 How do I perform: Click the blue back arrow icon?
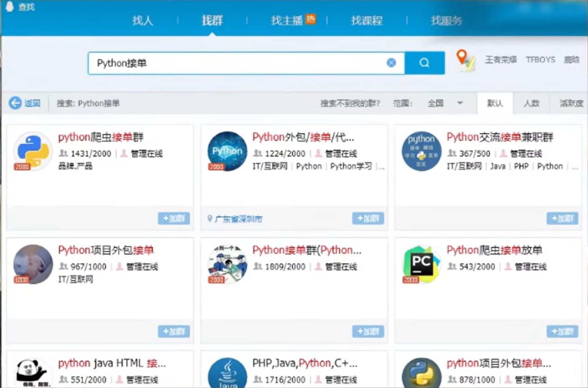click(15, 103)
